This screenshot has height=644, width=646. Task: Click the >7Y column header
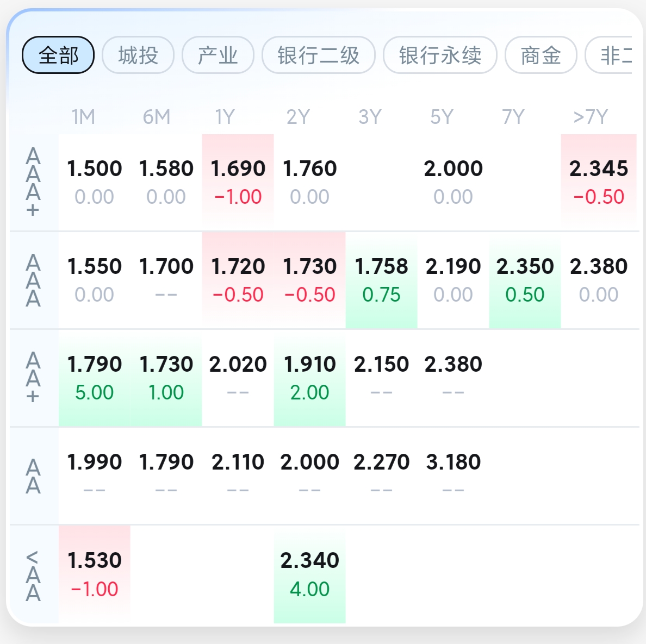591,117
